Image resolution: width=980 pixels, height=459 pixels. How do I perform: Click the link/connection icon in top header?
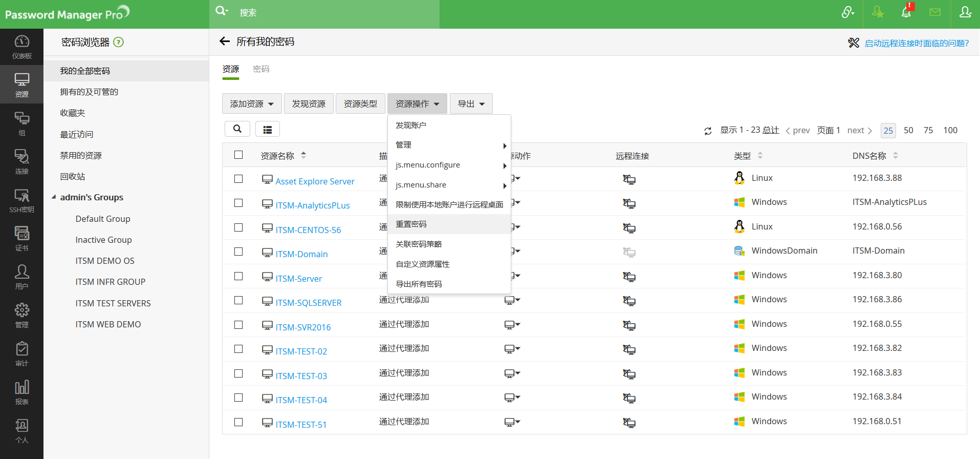[848, 12]
